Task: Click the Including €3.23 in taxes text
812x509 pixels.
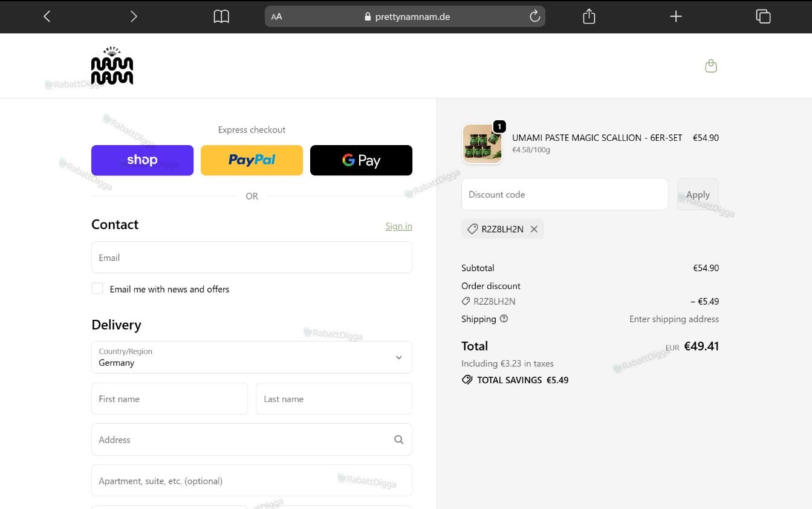Action: 507,363
